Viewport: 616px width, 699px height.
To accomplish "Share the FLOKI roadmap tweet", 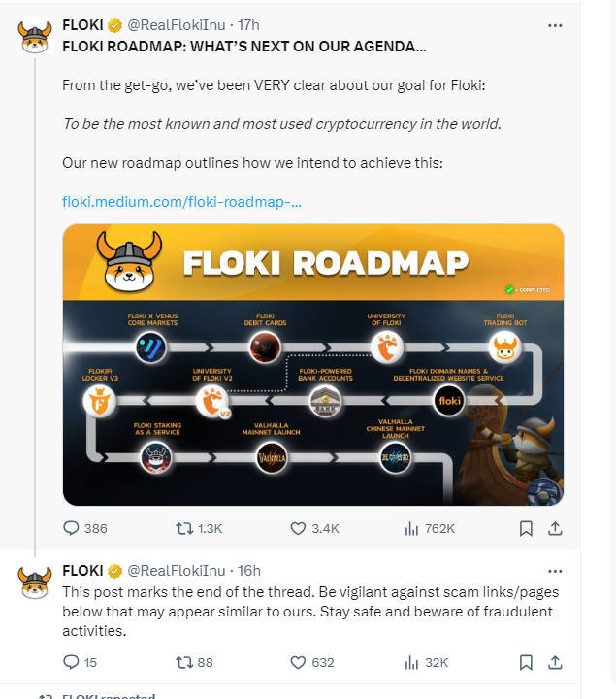I will point(555,529).
